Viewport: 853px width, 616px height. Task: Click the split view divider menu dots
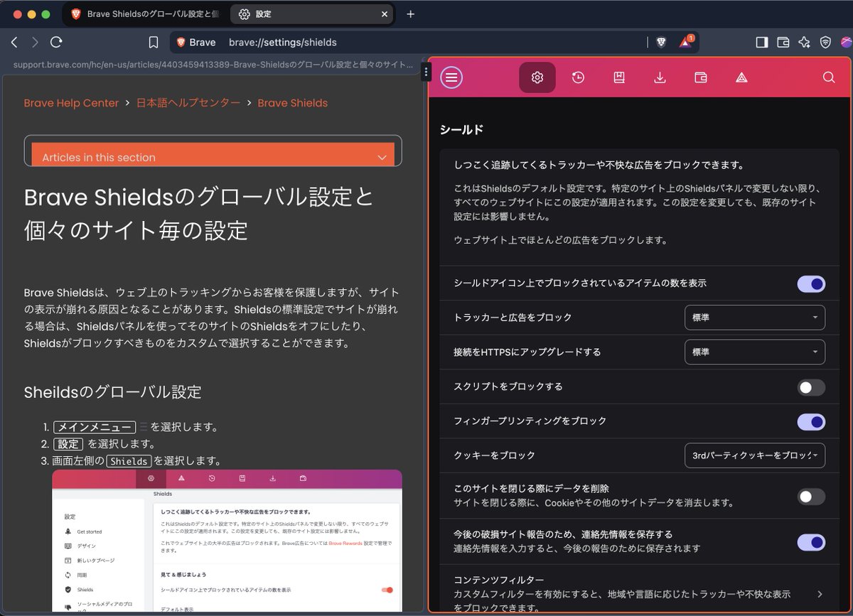point(426,72)
